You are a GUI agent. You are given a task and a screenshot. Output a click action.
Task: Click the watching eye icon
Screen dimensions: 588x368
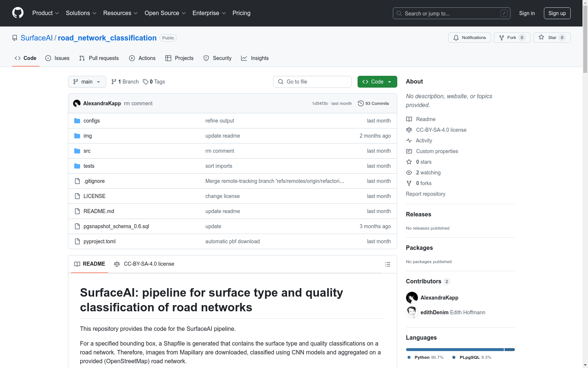[409, 173]
